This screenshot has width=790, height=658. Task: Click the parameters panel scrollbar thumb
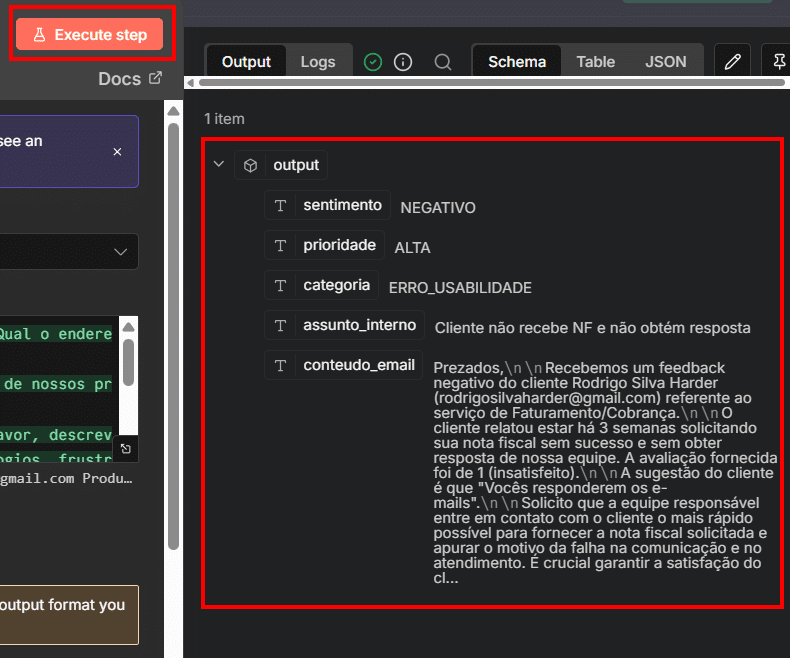pos(173,337)
